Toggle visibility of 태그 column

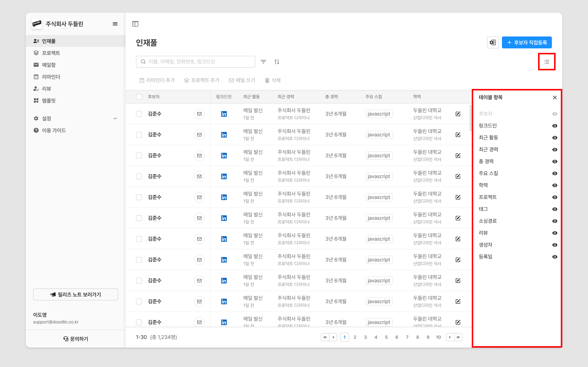click(554, 209)
